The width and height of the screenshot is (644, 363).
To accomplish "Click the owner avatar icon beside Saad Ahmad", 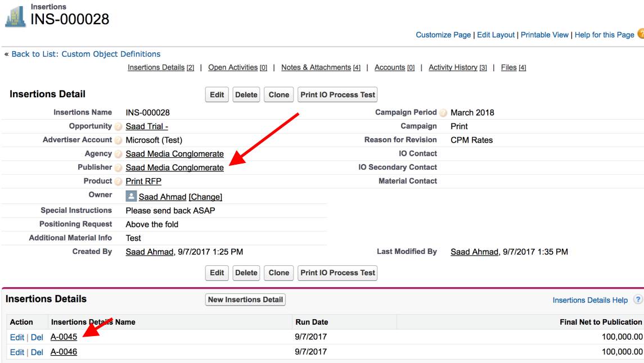I will 131,196.
